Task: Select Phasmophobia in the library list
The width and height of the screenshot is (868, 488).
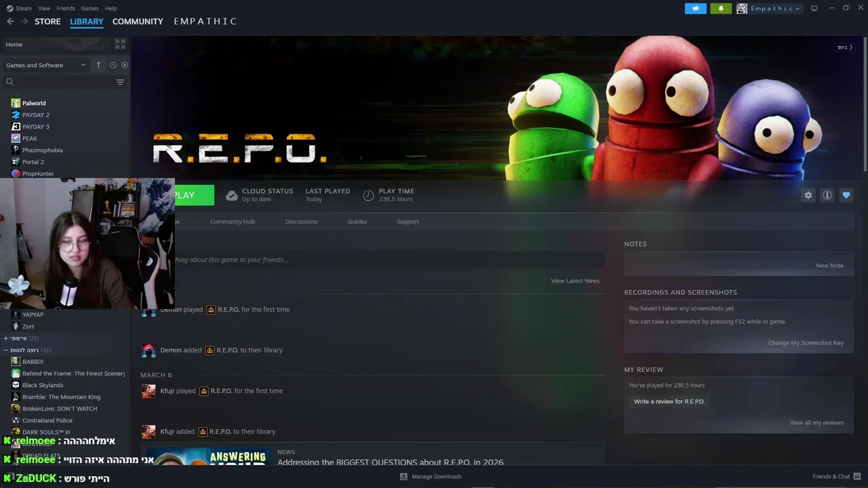Action: [42, 150]
